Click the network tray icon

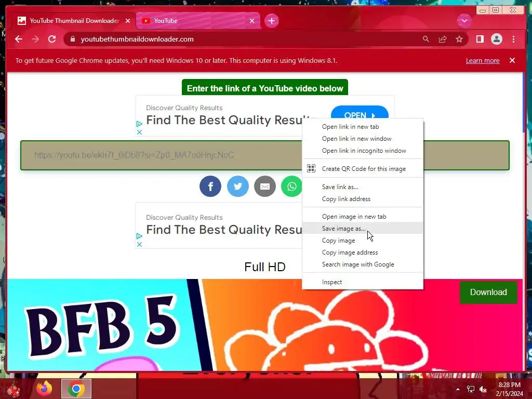click(x=471, y=389)
